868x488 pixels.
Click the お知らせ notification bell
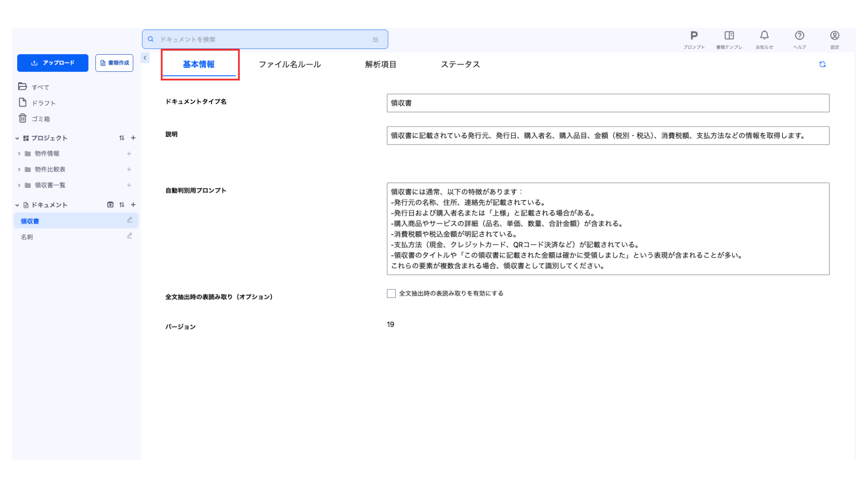point(764,39)
